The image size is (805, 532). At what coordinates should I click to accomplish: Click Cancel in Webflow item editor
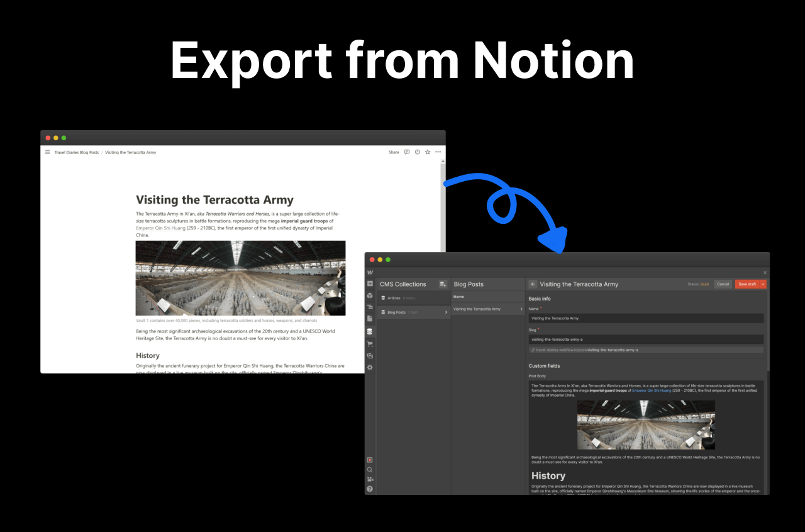coord(723,284)
